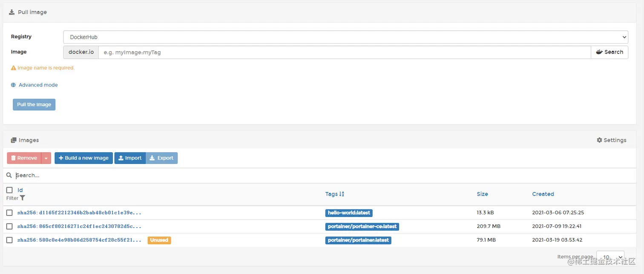The height and width of the screenshot is (274, 644).
Task: Click Build a new image button
Action: [x=83, y=158]
